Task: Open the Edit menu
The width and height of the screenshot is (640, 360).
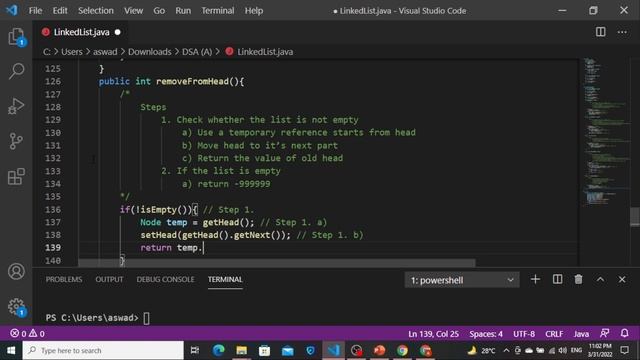Action: tap(60, 11)
